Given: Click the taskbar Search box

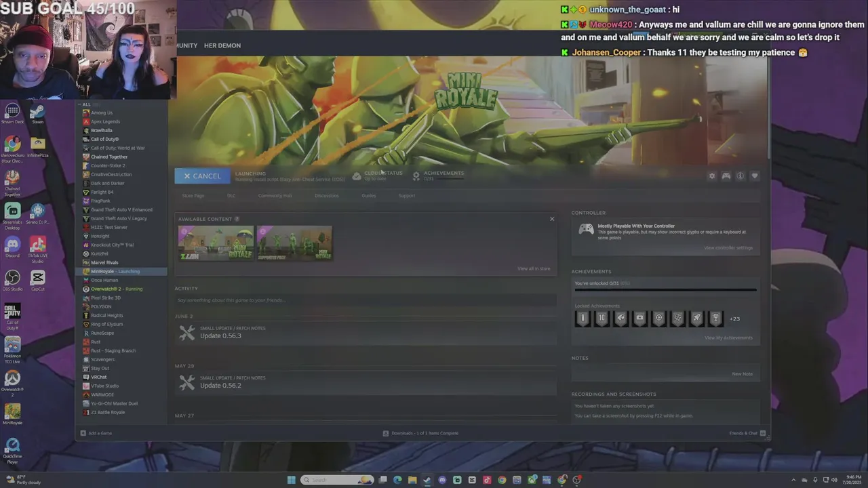Looking at the screenshot, I should tap(337, 480).
